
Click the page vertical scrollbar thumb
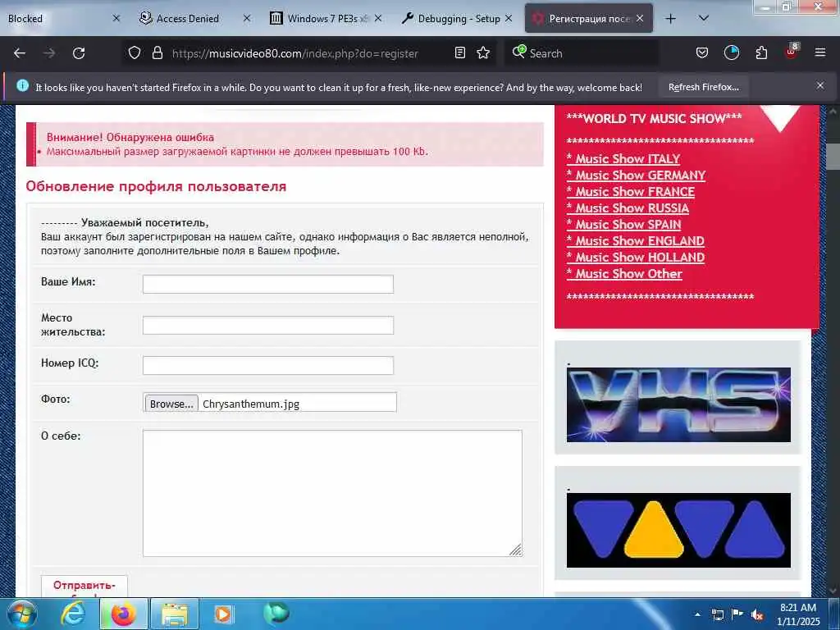pos(833,157)
